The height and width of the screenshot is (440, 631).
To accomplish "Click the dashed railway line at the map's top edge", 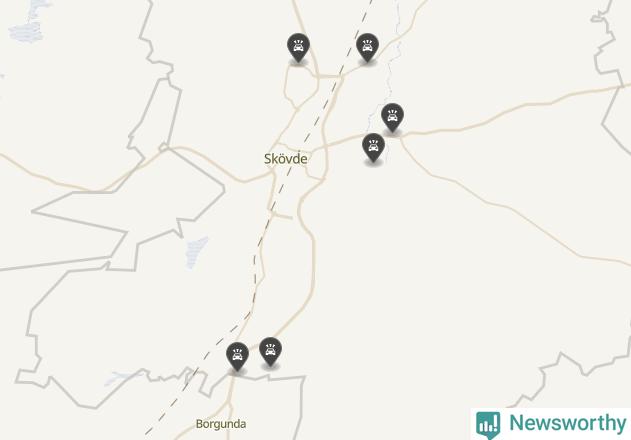I will 368,5.
